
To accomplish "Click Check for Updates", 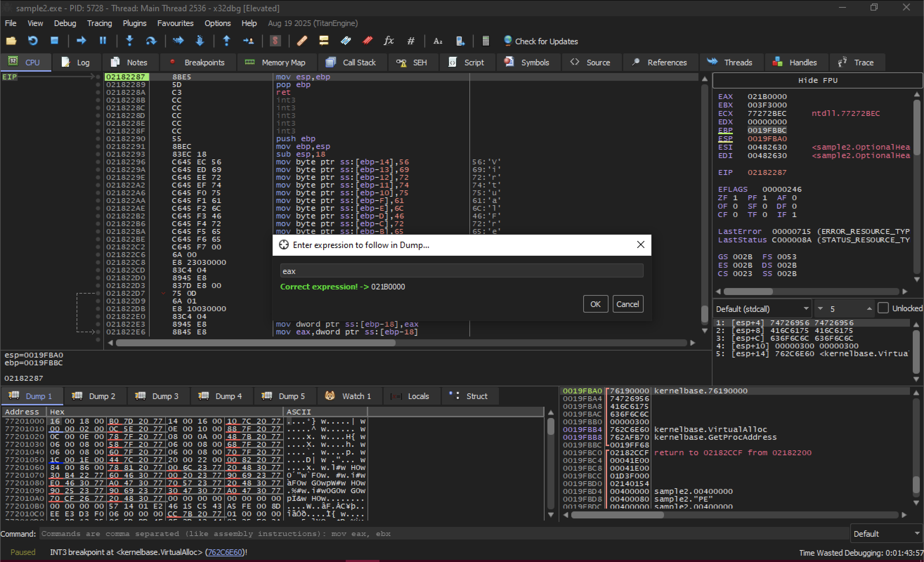I will tap(541, 41).
